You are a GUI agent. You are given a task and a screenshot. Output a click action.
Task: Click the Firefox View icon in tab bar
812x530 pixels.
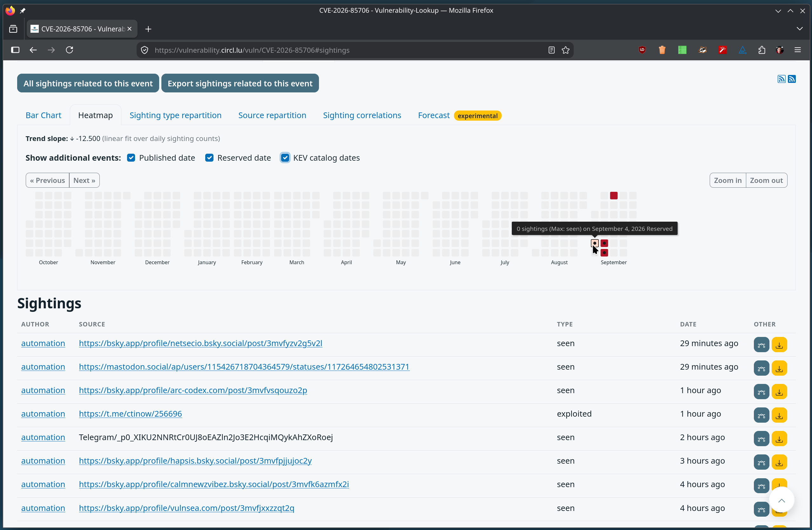coord(13,29)
